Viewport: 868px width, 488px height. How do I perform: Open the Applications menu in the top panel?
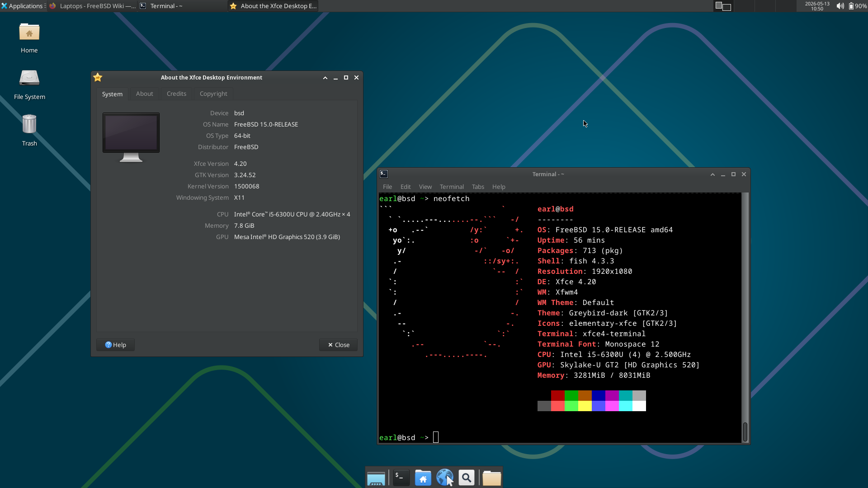click(x=23, y=6)
